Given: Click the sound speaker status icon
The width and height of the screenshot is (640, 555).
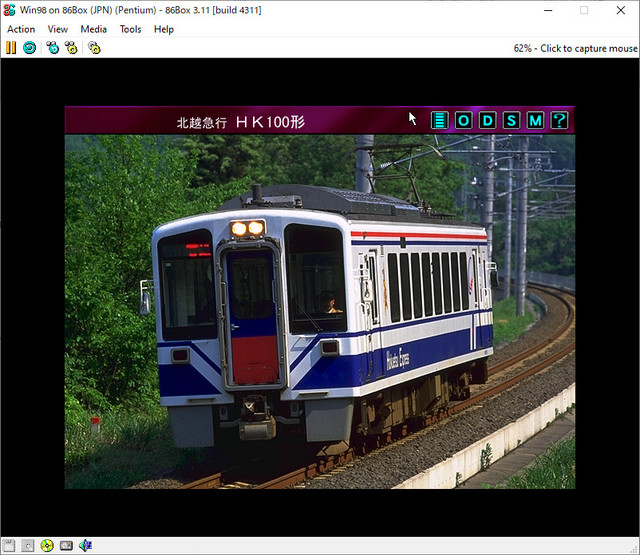Looking at the screenshot, I should pos(86,546).
